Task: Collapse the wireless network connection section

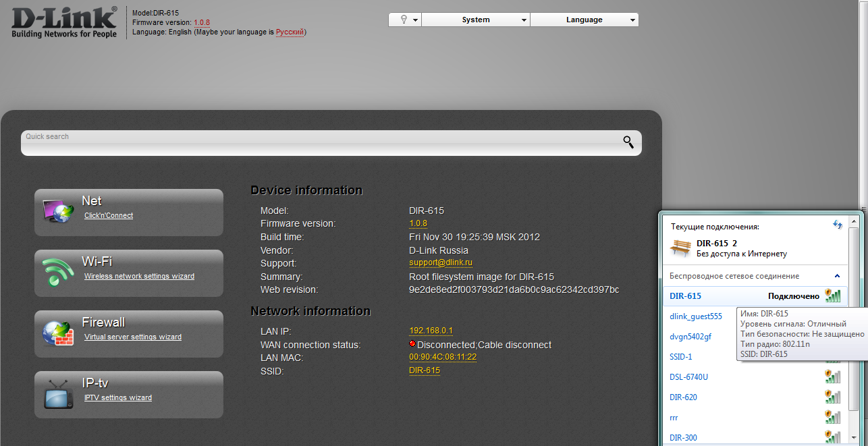Action: pyautogui.click(x=838, y=276)
